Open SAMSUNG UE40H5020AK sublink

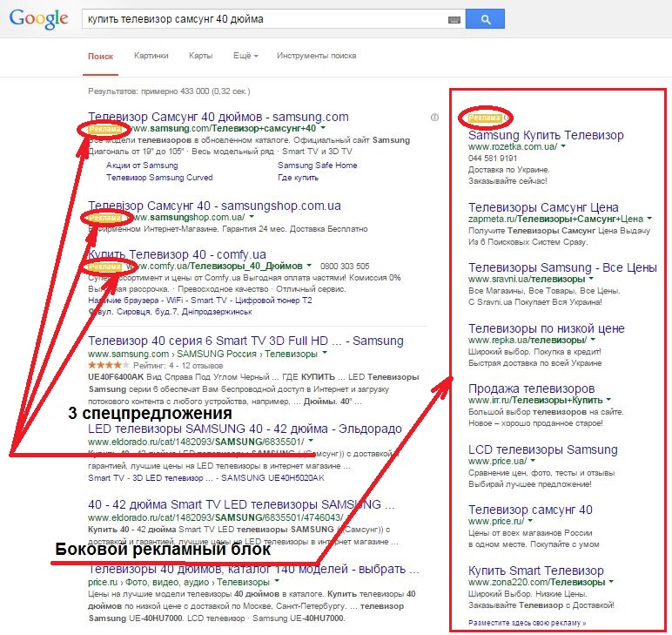[272, 477]
